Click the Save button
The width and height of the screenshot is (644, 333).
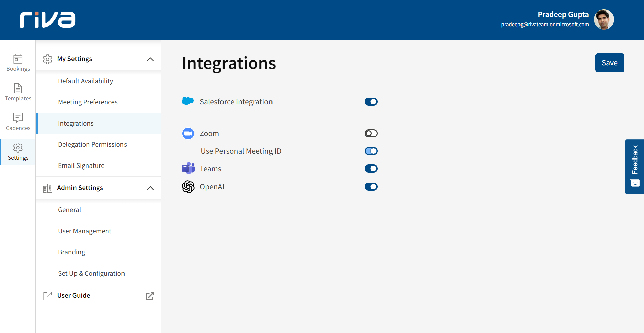[609, 63]
